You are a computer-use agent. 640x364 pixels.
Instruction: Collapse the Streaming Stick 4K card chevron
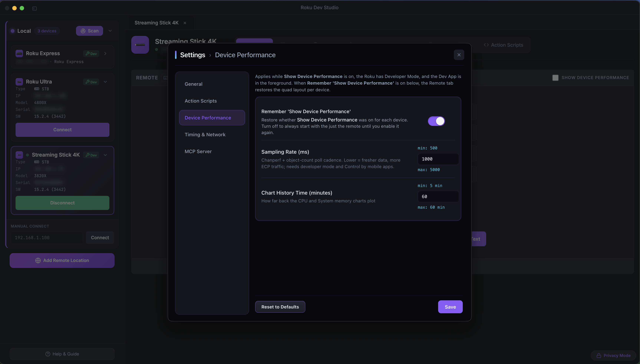105,155
